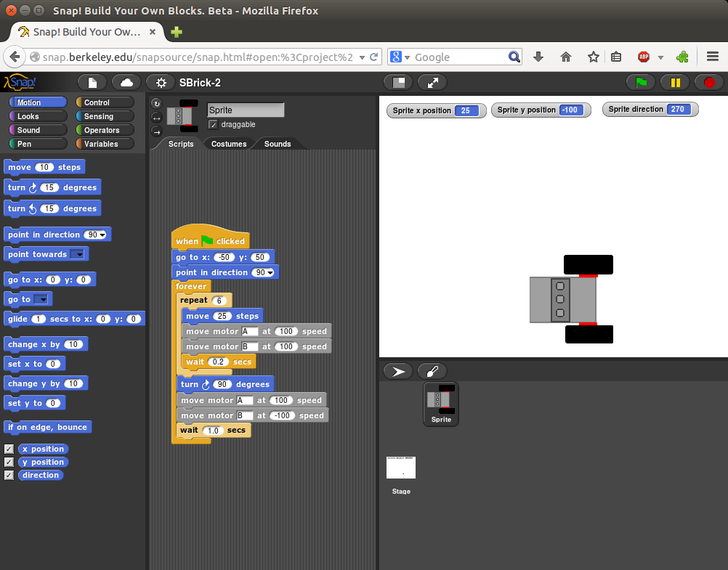Click the Sprite direction watcher
Screen dimensions: 728x570
pos(650,110)
